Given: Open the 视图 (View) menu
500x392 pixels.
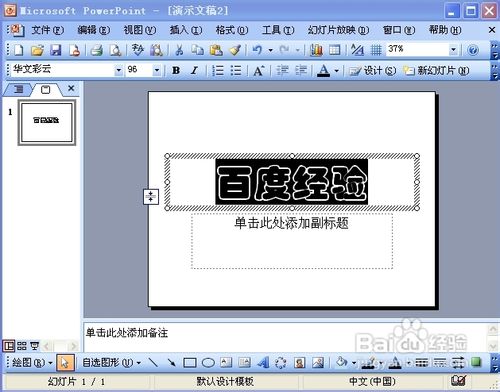Looking at the screenshot, I should click(140, 30).
